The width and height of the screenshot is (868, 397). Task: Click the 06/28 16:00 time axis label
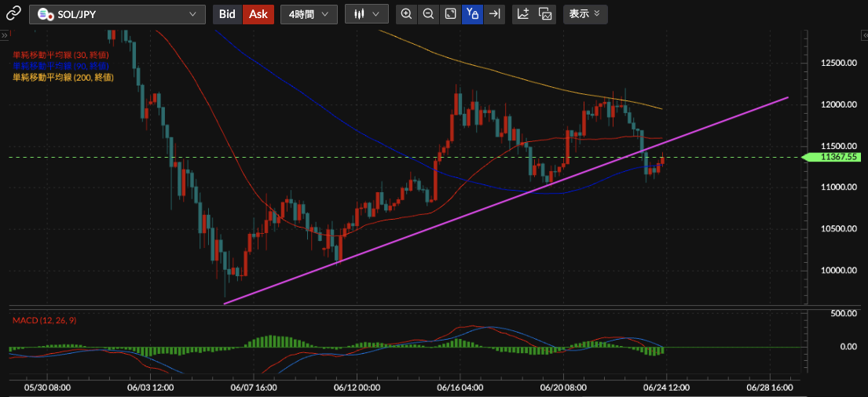(768, 388)
